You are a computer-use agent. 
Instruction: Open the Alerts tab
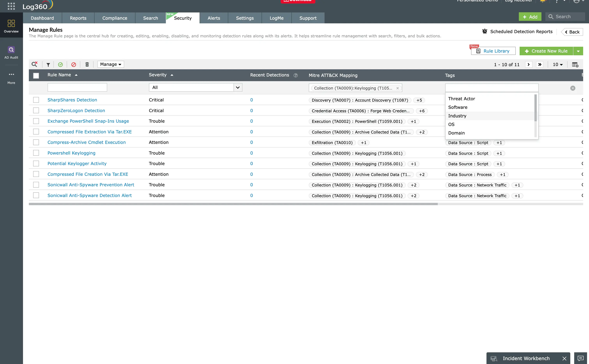click(x=214, y=18)
